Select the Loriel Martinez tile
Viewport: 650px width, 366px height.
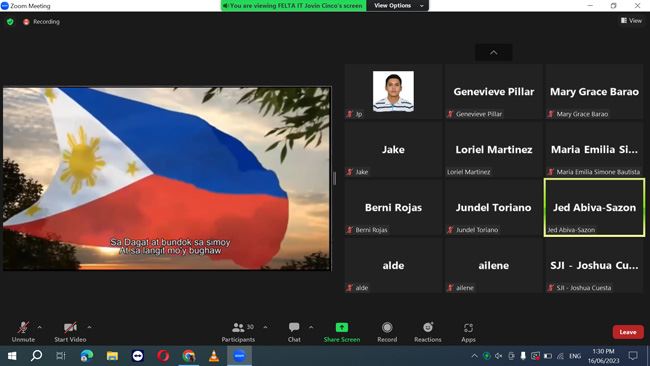pos(494,150)
